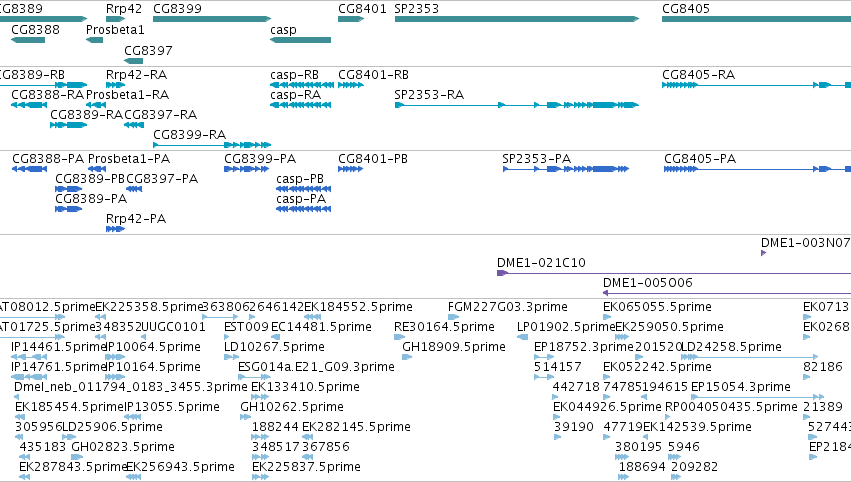Viewport: 851px width, 482px height.
Task: Select the casp-RA transcript glyph
Action: click(301, 105)
